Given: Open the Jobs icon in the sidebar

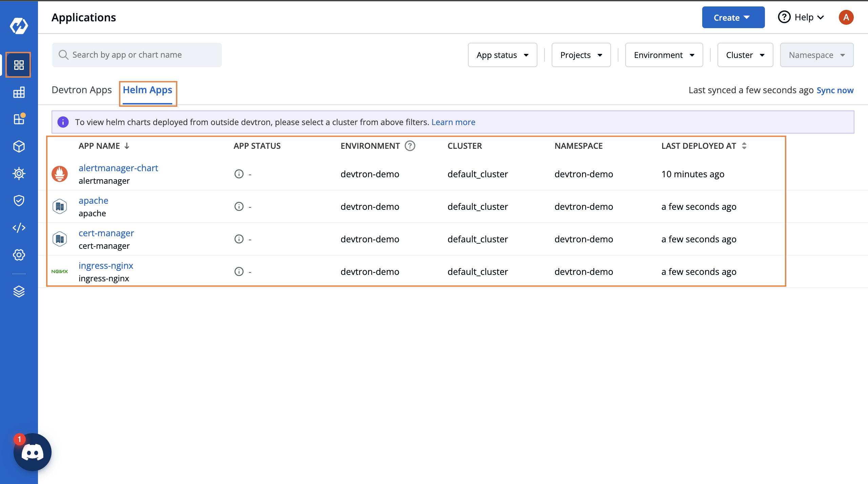Looking at the screenshot, I should click(x=19, y=92).
